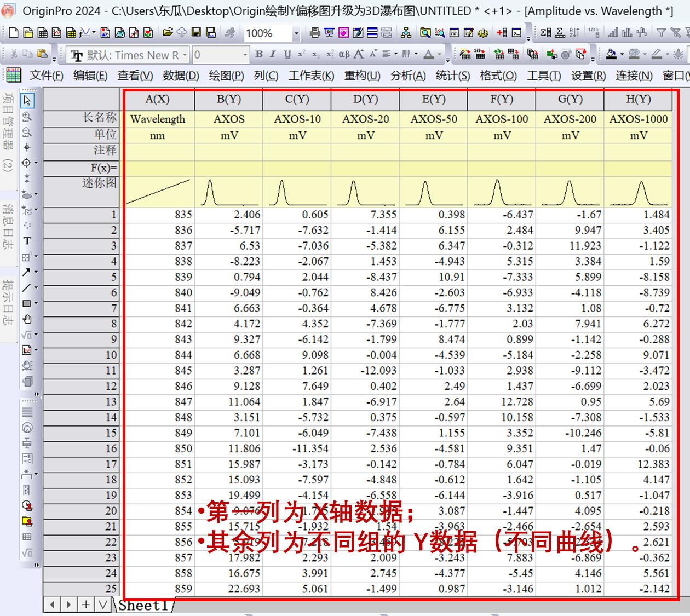
Task: Switch to the Sheet1 worksheet tab
Action: point(144,605)
